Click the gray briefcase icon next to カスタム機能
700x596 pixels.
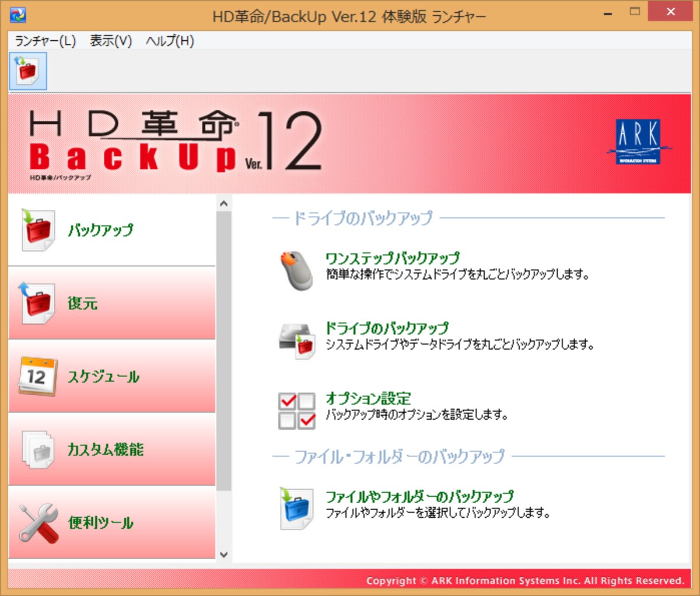tap(38, 449)
